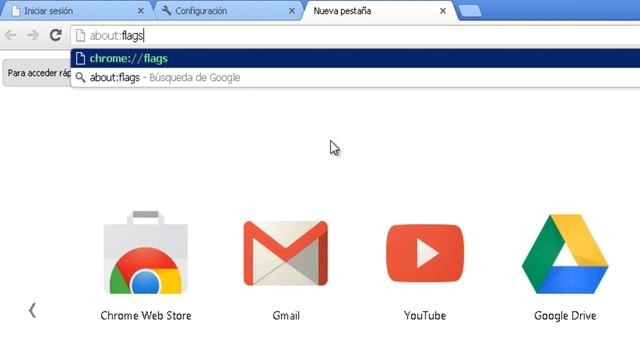Open the YouTube app icon
The height and width of the screenshot is (360, 640).
point(425,253)
